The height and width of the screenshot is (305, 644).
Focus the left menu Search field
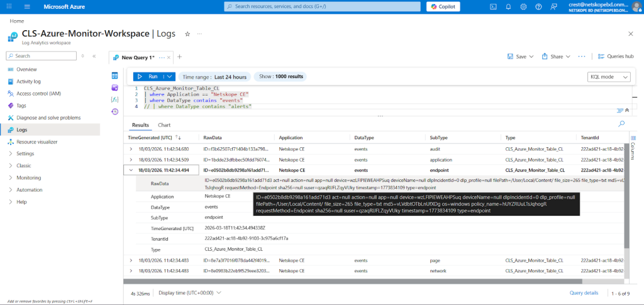click(41, 56)
